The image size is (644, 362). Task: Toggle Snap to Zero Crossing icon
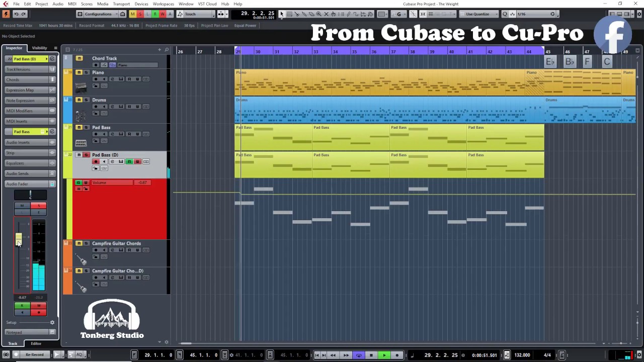[413, 14]
